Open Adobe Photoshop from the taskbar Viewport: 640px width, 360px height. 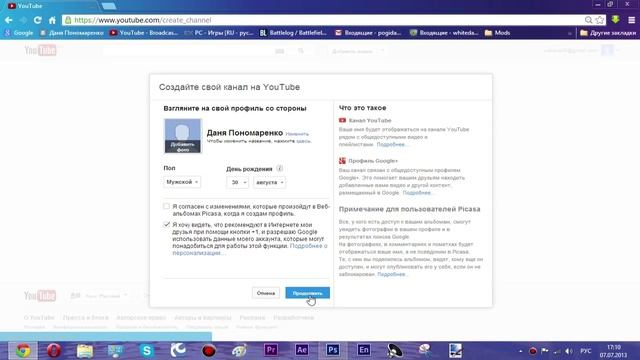coord(333,350)
